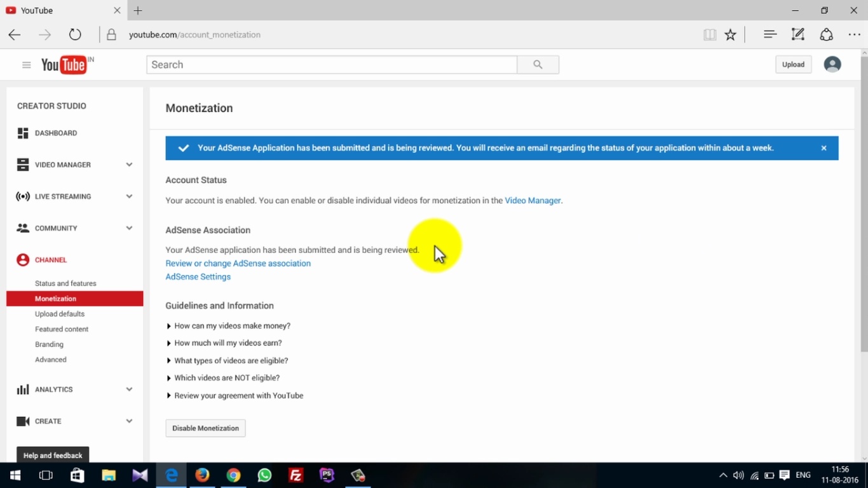Open Advanced channel settings
The width and height of the screenshot is (868, 488).
(x=51, y=360)
